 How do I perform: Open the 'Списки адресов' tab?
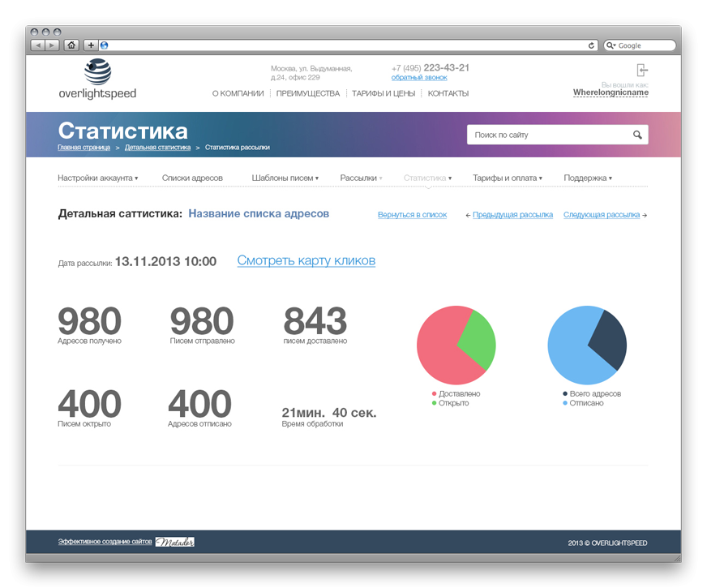(192, 178)
